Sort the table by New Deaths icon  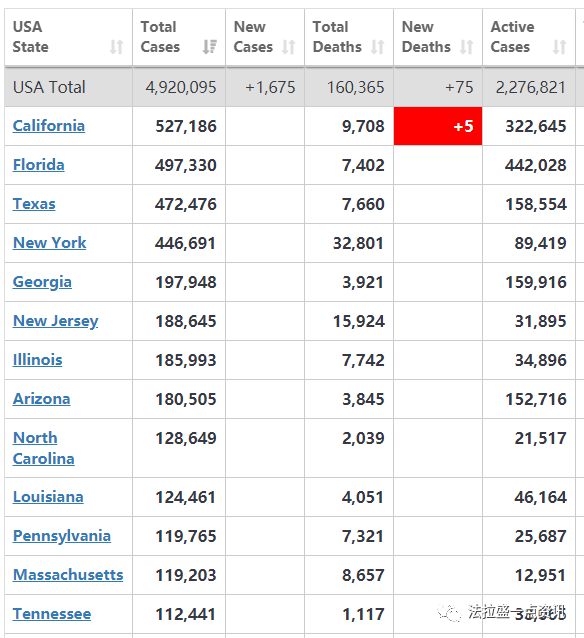[x=466, y=47]
